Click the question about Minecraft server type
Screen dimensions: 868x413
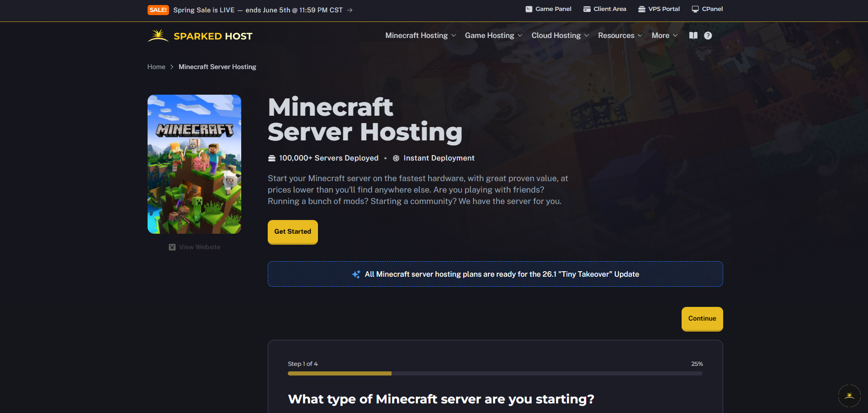(441, 399)
